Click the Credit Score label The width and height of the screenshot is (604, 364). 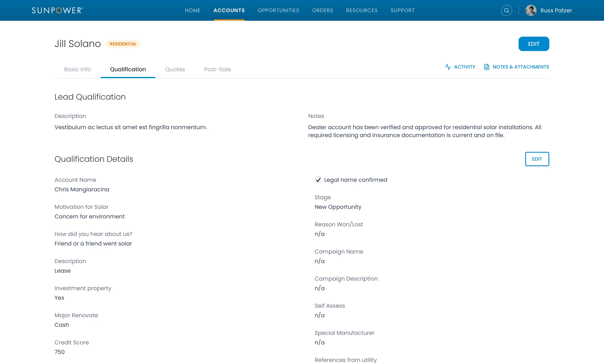pos(71,342)
